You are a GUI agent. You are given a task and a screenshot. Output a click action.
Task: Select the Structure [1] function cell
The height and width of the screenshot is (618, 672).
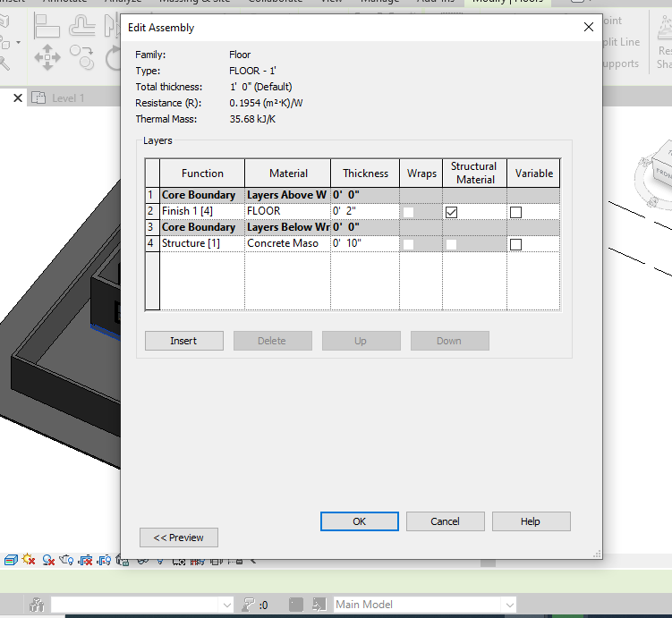pos(202,243)
